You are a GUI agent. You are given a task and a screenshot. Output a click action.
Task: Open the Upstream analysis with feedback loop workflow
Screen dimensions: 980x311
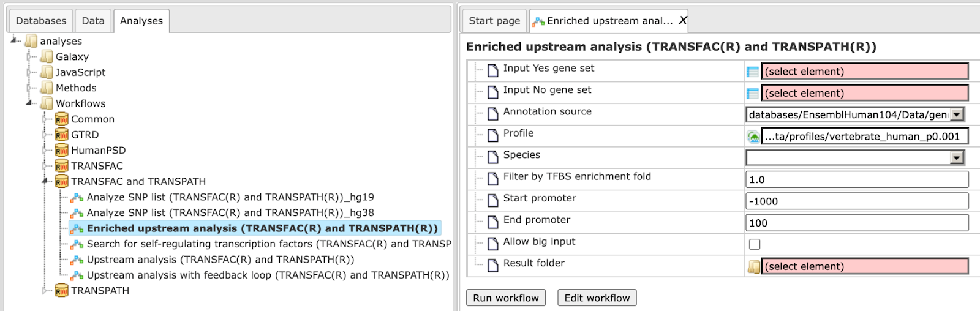[x=268, y=275]
